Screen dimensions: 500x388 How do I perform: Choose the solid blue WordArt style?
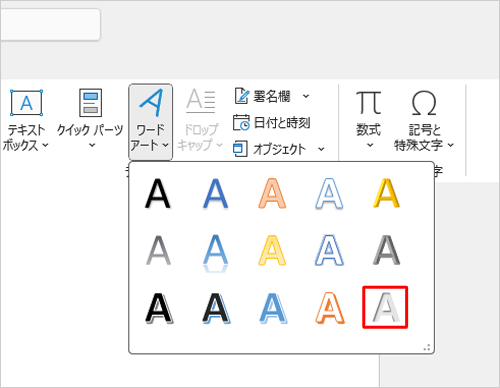pos(215,193)
